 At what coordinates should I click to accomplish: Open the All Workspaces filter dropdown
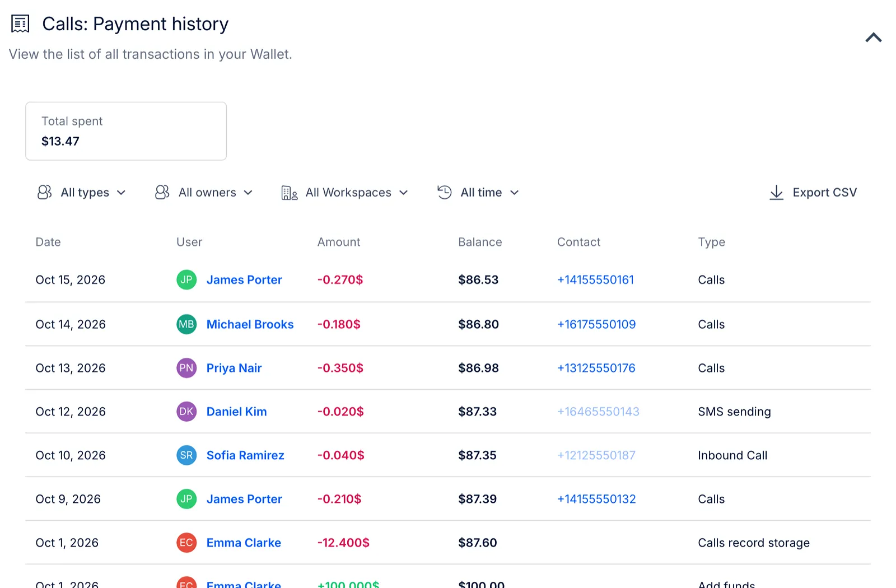point(344,193)
